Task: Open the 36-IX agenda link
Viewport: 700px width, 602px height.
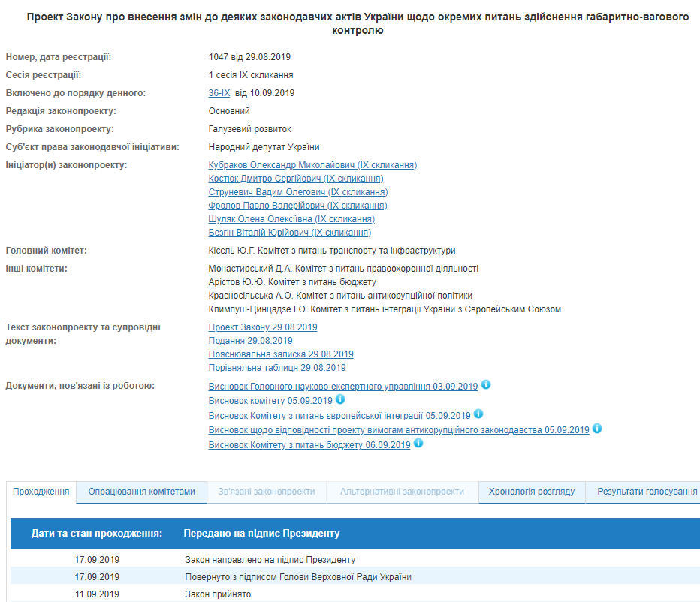Action: 219,93
